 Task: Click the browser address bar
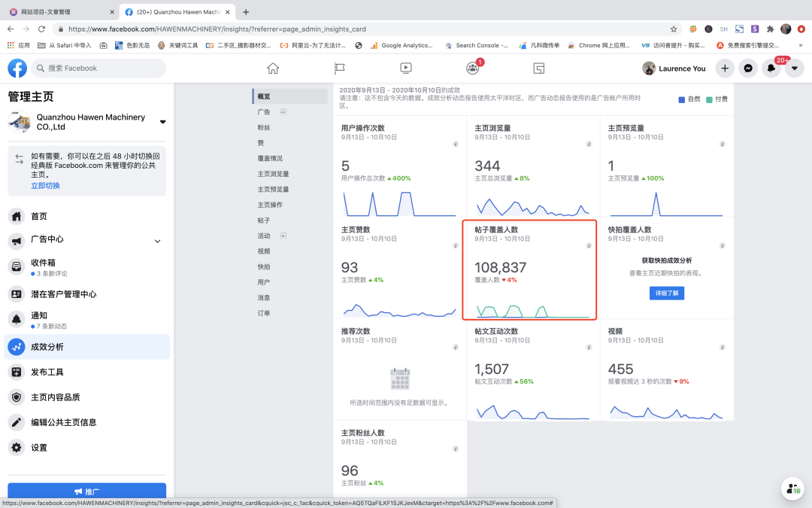362,29
